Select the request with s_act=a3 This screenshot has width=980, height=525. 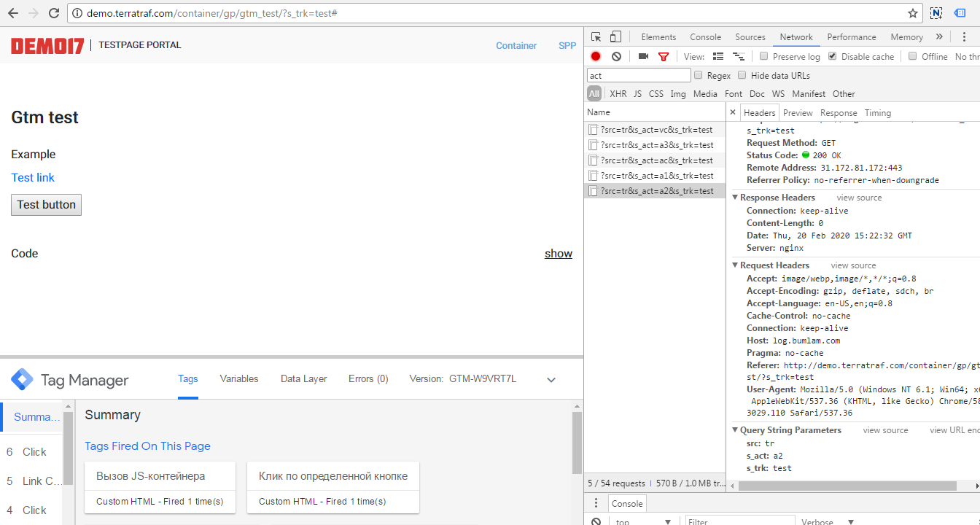(656, 145)
